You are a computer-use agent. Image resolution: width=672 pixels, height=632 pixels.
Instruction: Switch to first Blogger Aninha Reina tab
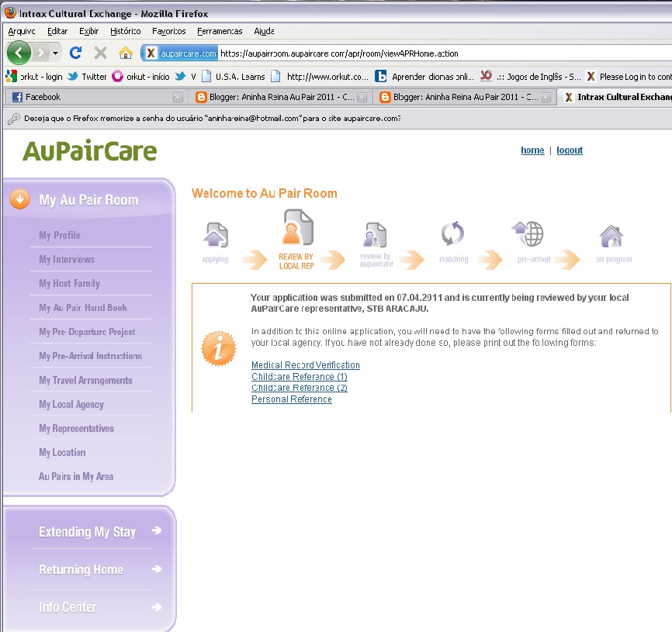point(281,97)
